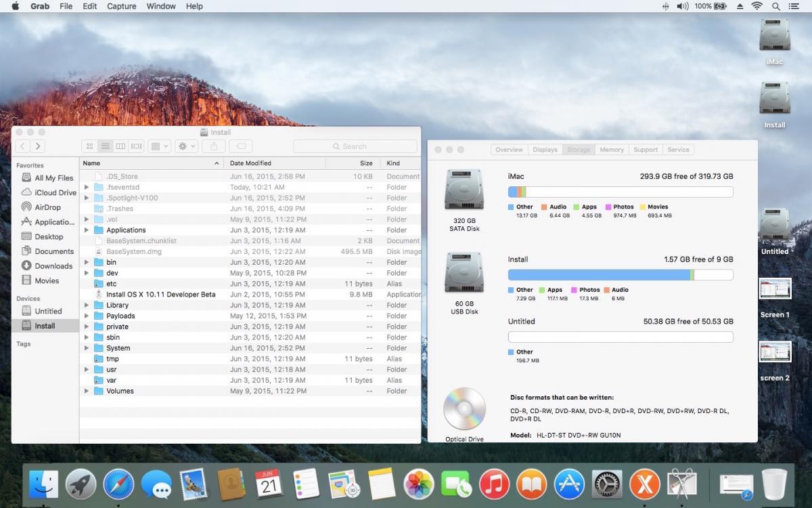
Task: Open Contacts from the Dock
Action: [x=231, y=484]
